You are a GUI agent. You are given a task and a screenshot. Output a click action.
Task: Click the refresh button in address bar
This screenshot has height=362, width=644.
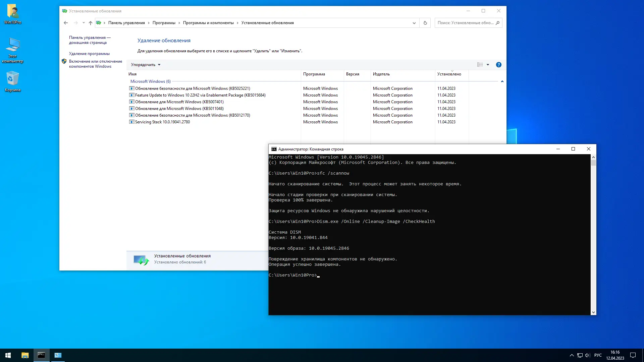[425, 23]
